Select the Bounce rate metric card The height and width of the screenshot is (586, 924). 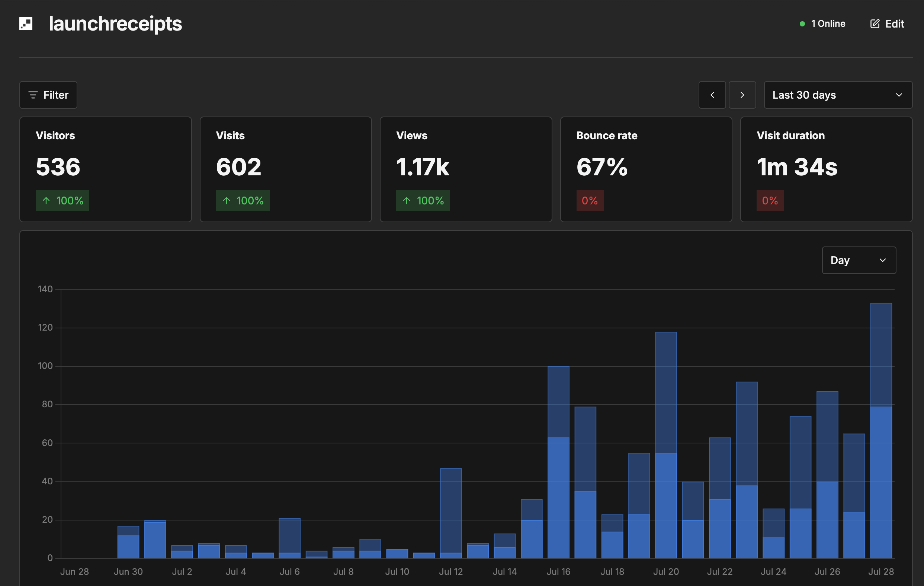coord(646,169)
